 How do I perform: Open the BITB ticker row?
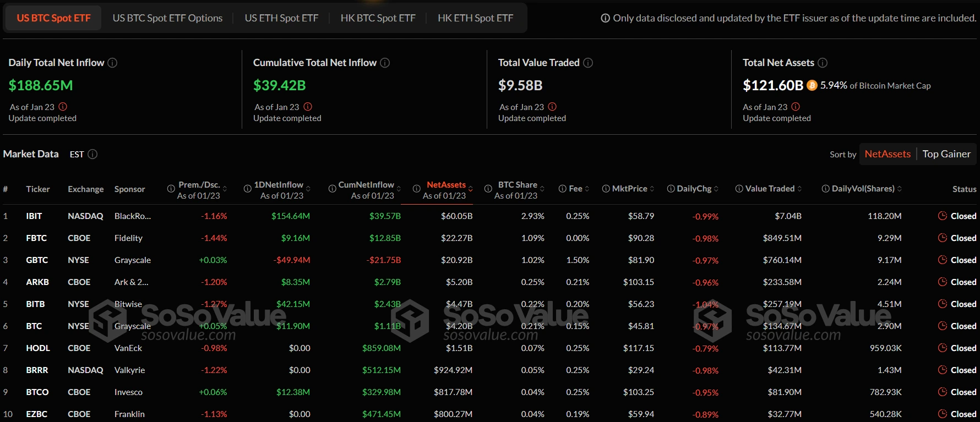coord(490,304)
